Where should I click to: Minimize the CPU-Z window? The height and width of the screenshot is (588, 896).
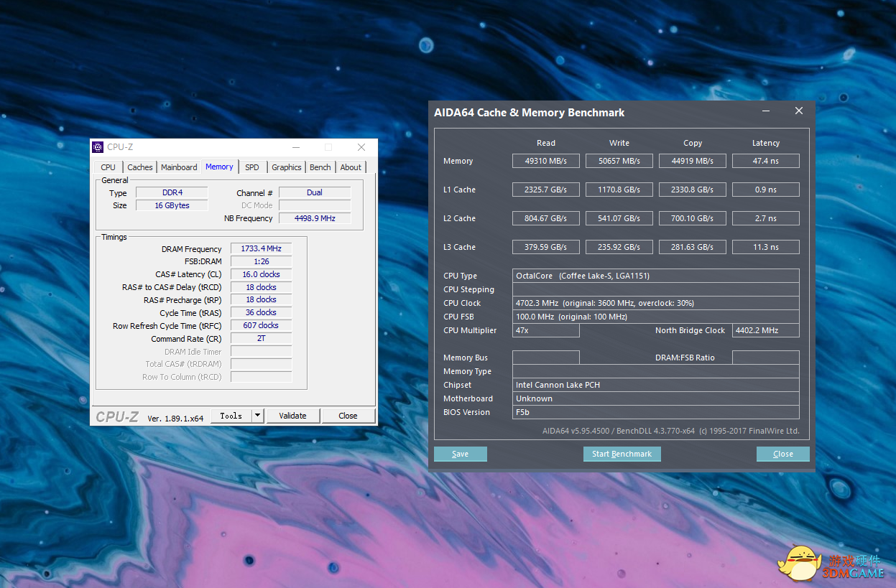pyautogui.click(x=295, y=147)
